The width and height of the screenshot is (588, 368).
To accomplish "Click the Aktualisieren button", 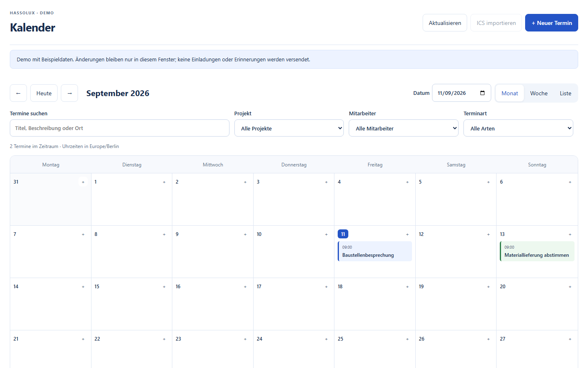I will click(x=445, y=23).
